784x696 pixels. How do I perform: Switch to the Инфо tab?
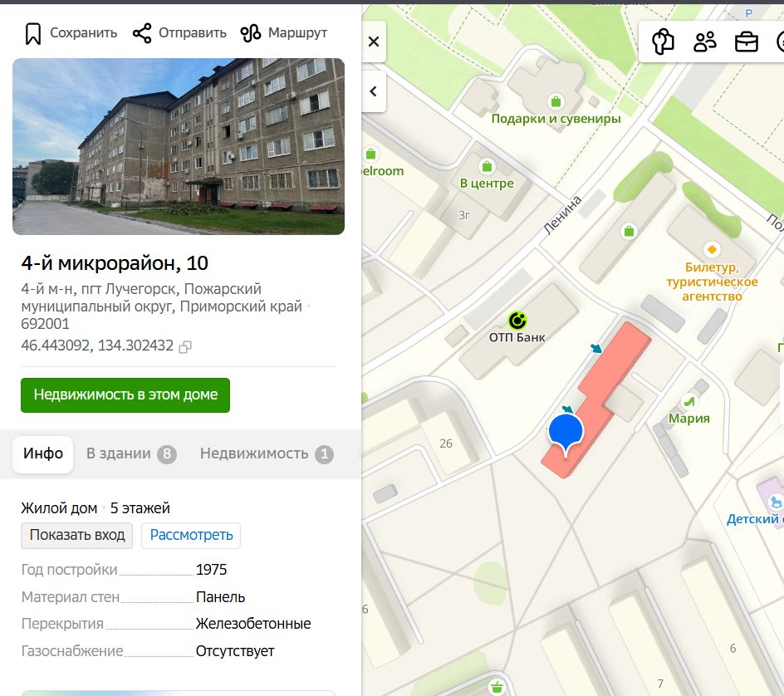pos(43,454)
